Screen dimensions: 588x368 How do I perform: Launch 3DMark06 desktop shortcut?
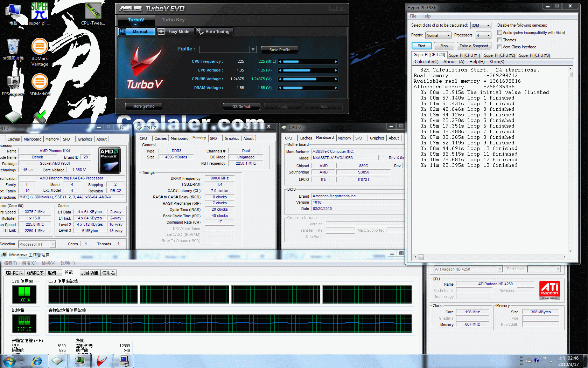[40, 85]
